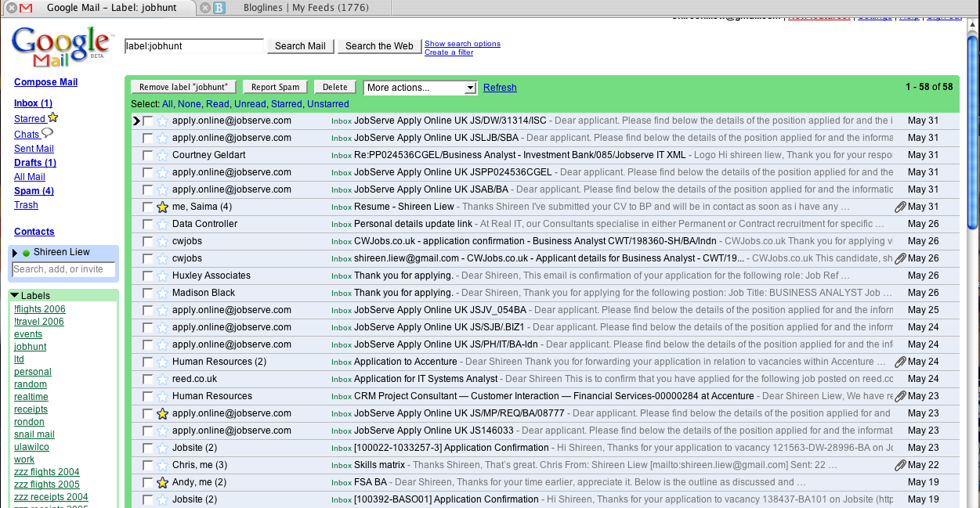The height and width of the screenshot is (508, 980).
Task: Click the mail search input field
Action: (x=194, y=46)
